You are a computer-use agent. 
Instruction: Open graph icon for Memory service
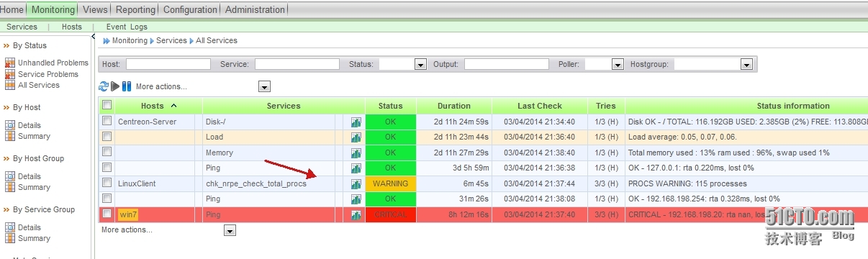(x=356, y=153)
